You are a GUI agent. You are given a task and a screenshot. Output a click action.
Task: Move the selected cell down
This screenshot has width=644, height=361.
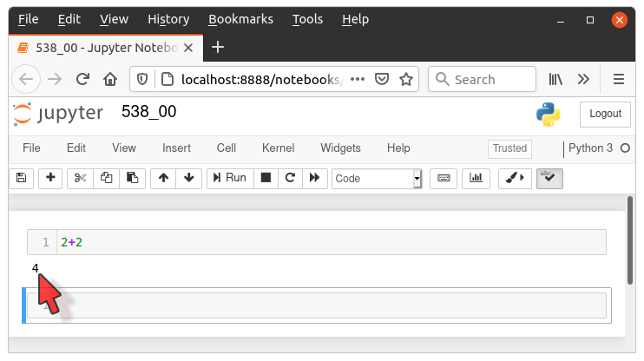click(187, 178)
